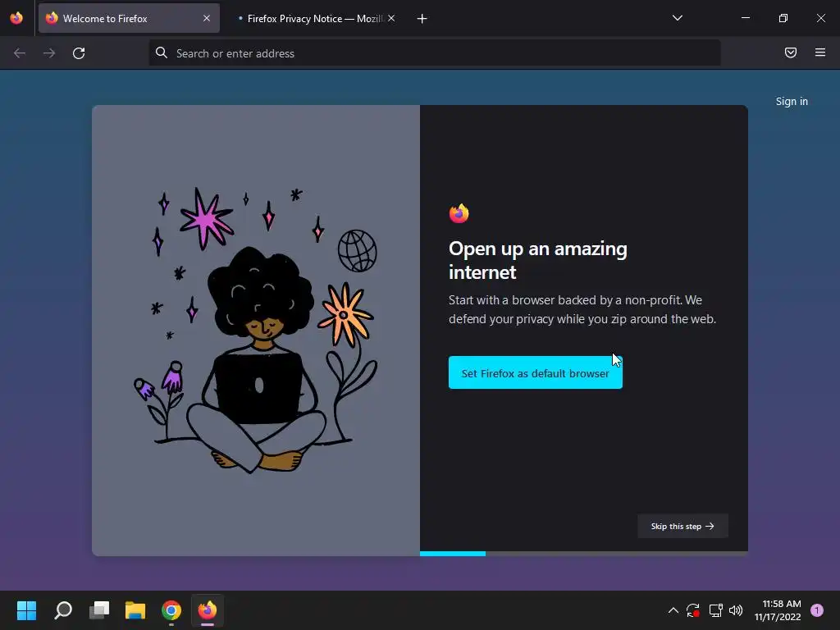Close the Firefox Privacy Notice tab
The image size is (840, 630).
pyautogui.click(x=391, y=18)
